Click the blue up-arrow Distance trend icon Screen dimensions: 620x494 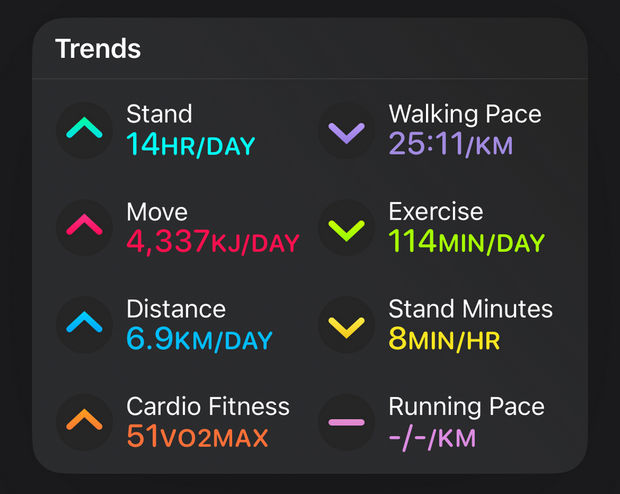pos(86,323)
